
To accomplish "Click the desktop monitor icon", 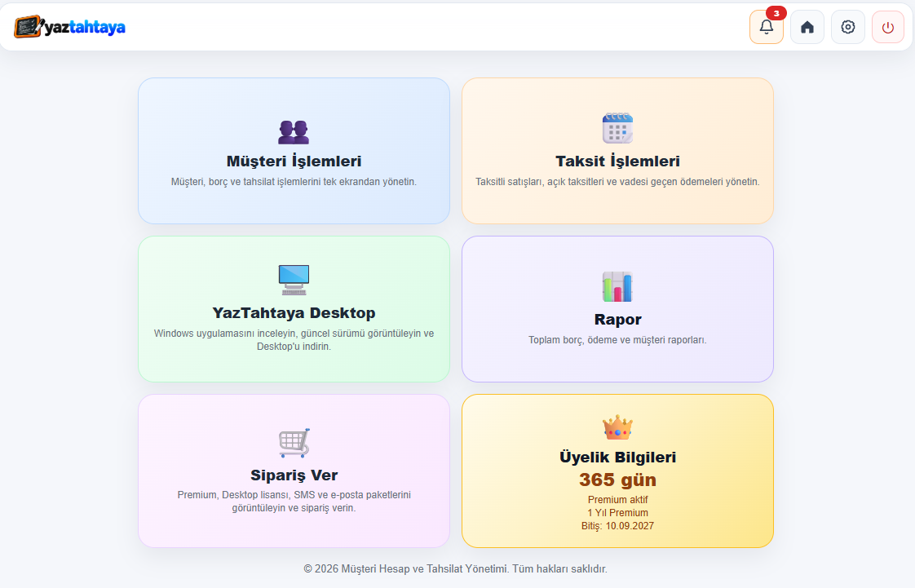I will [294, 280].
